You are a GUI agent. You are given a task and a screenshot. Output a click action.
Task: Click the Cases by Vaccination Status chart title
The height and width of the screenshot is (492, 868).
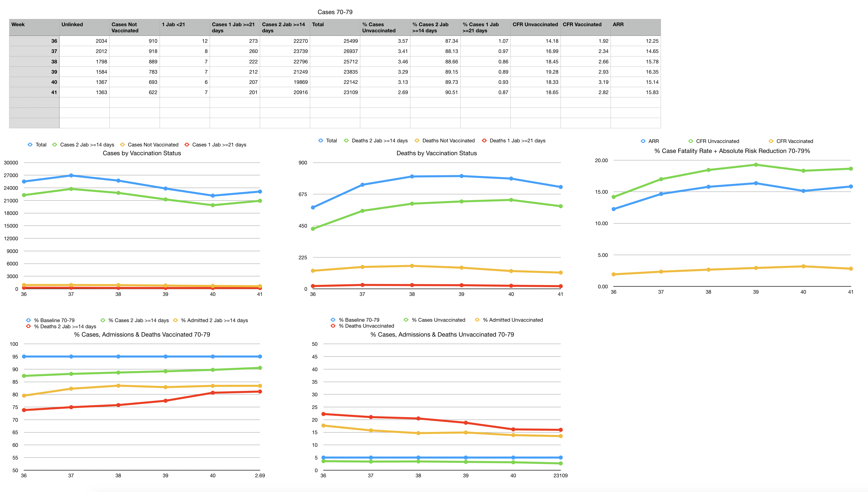tap(141, 153)
